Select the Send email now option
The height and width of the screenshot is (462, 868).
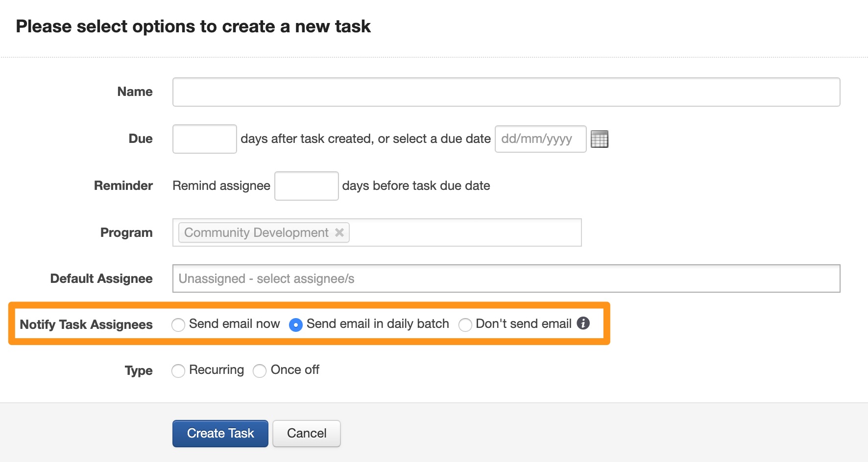point(178,324)
